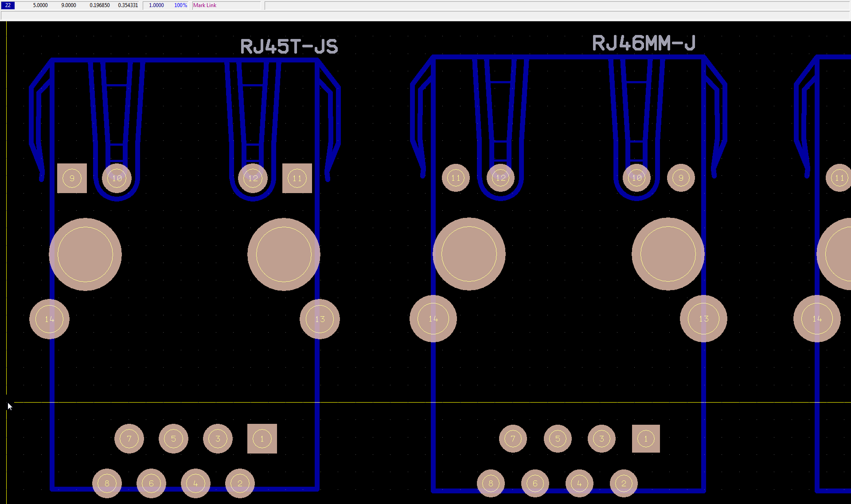Select pad 9 on RJ46MM-J
Screen dimensions: 851x504
pyautogui.click(x=681, y=178)
